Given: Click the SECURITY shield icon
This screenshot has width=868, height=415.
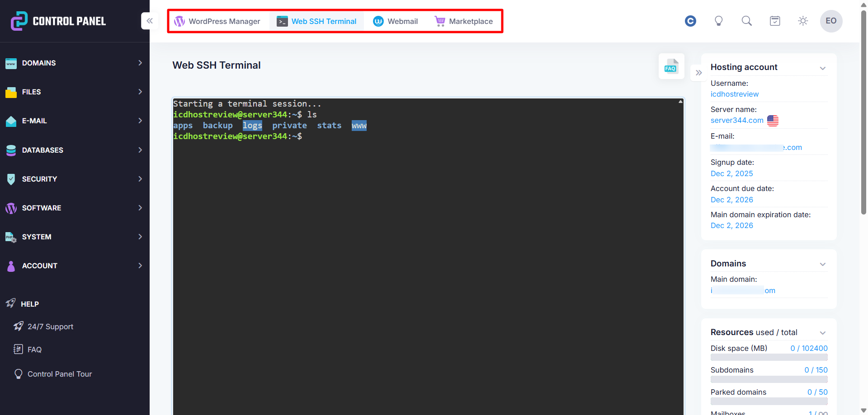Looking at the screenshot, I should pyautogui.click(x=11, y=179).
